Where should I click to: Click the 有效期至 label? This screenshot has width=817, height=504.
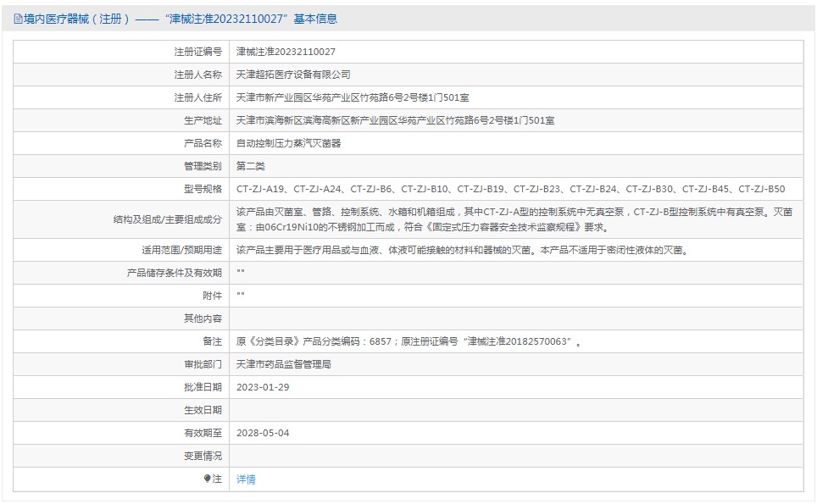point(203,433)
